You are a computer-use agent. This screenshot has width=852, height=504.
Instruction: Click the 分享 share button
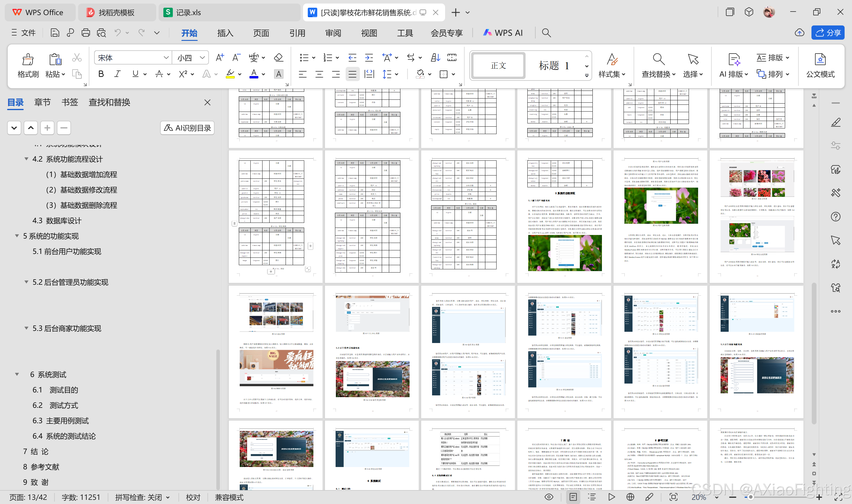click(827, 33)
